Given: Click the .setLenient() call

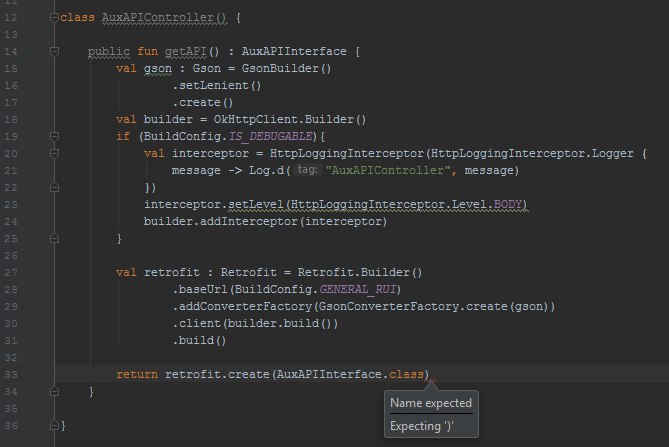Looking at the screenshot, I should click(217, 85).
